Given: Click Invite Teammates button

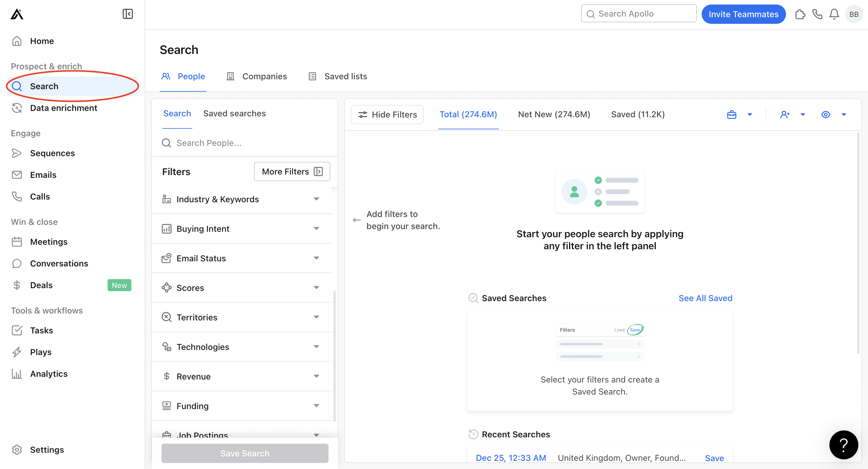Looking at the screenshot, I should click(x=743, y=14).
